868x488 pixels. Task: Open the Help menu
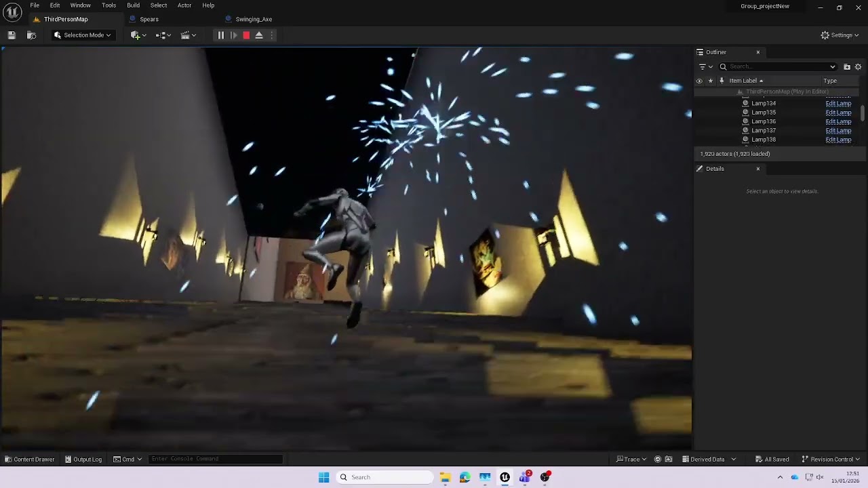(208, 5)
